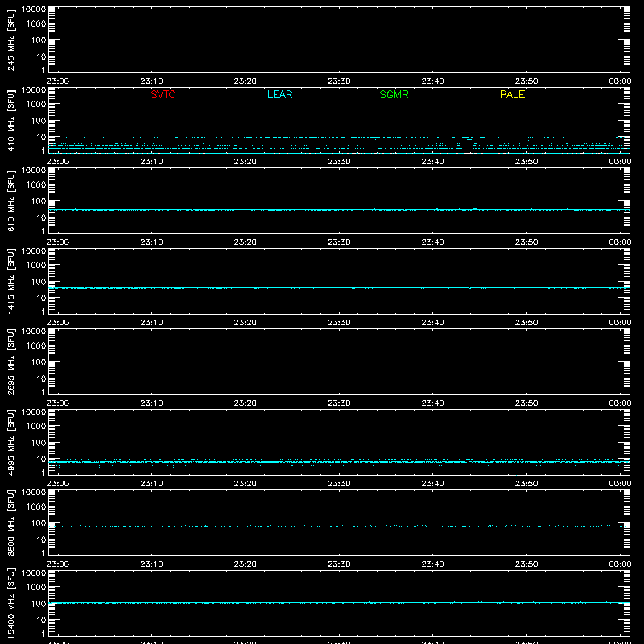This screenshot has width=644, height=644.
Task: Click the red SVTO station label
Action: pos(163,94)
